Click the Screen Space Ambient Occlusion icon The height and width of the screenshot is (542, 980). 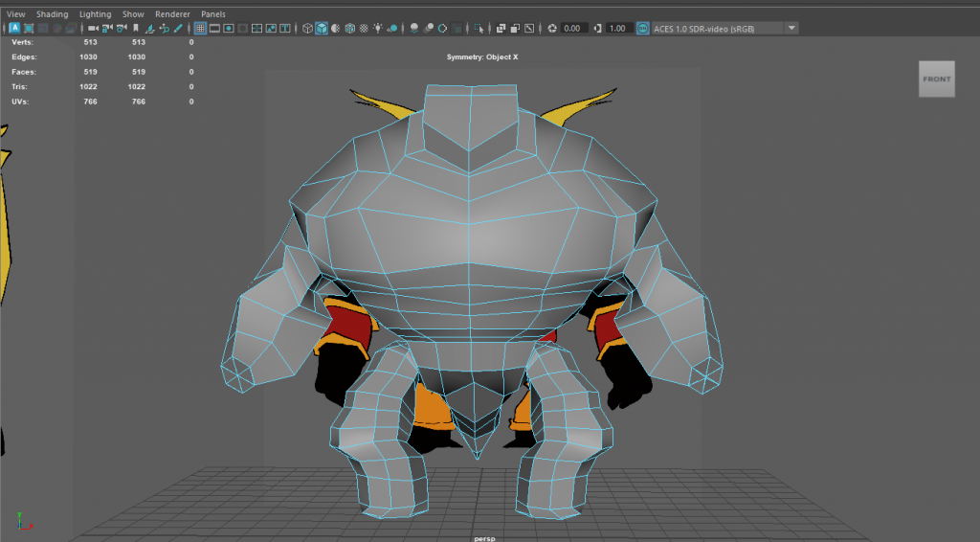tap(414, 28)
